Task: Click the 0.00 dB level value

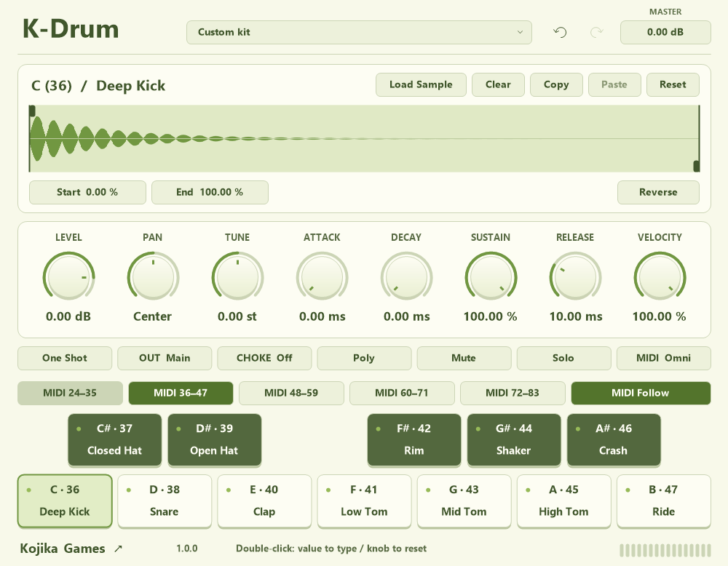Action: click(68, 317)
